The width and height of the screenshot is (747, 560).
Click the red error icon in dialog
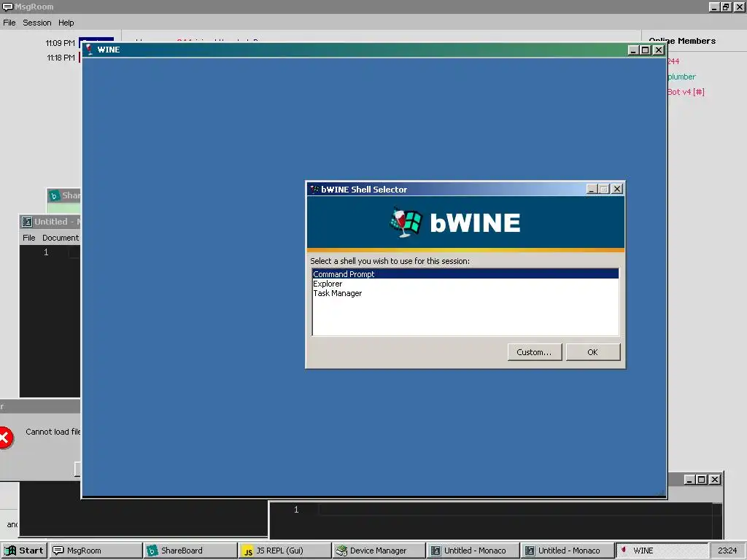6,437
